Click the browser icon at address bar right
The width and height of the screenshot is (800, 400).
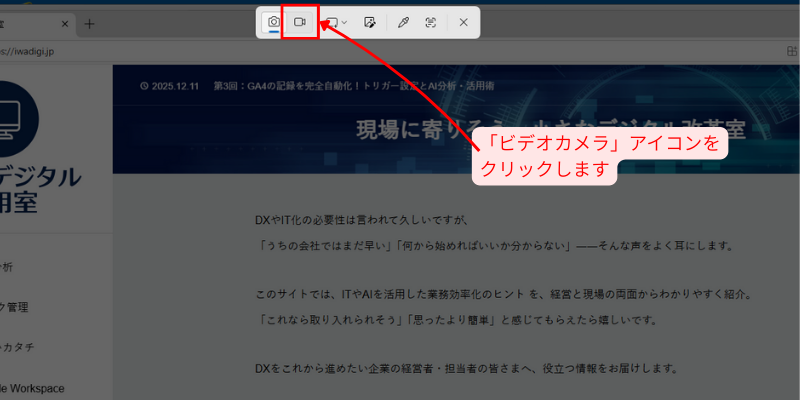(x=792, y=52)
